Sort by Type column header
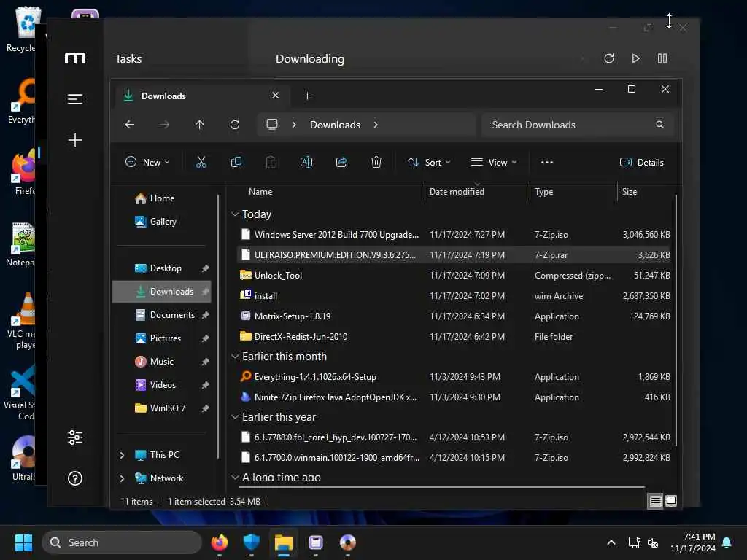Screen dimensions: 747x560 pos(543,192)
